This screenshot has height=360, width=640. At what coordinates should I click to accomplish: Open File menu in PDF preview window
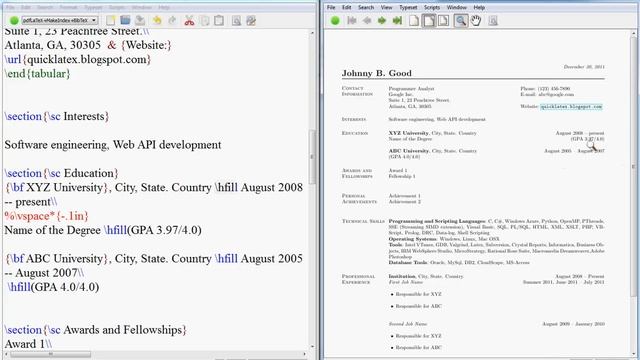tap(331, 7)
